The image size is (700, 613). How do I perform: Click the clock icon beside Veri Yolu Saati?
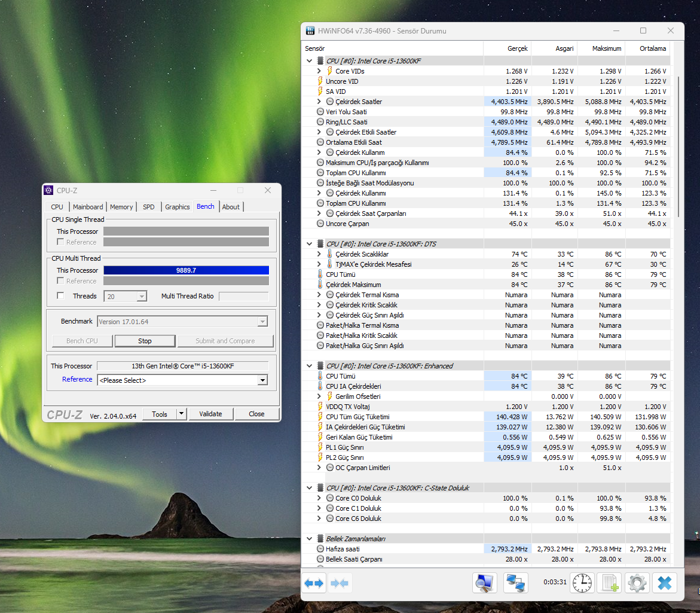[320, 112]
